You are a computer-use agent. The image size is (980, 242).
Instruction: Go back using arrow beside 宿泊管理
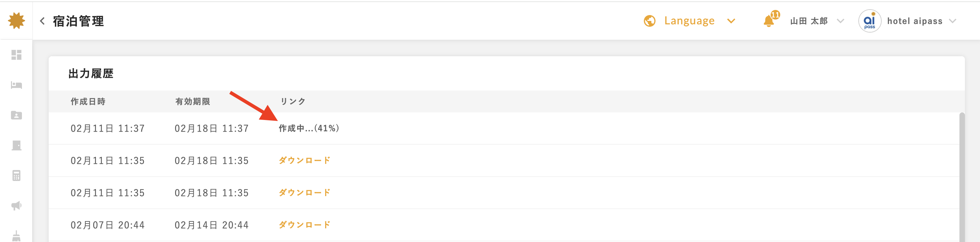(x=42, y=21)
